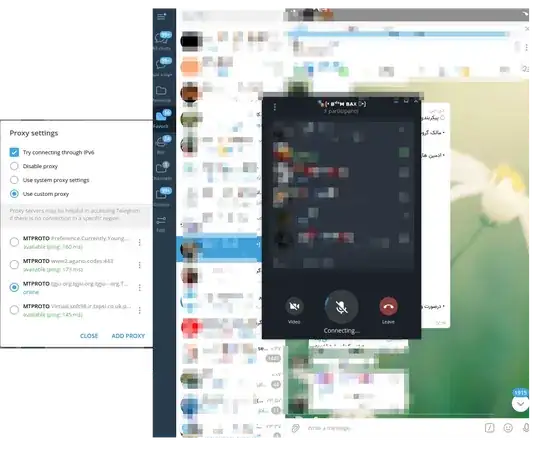Open chat with red avatar
This screenshot has height=450, width=540.
point(190,327)
